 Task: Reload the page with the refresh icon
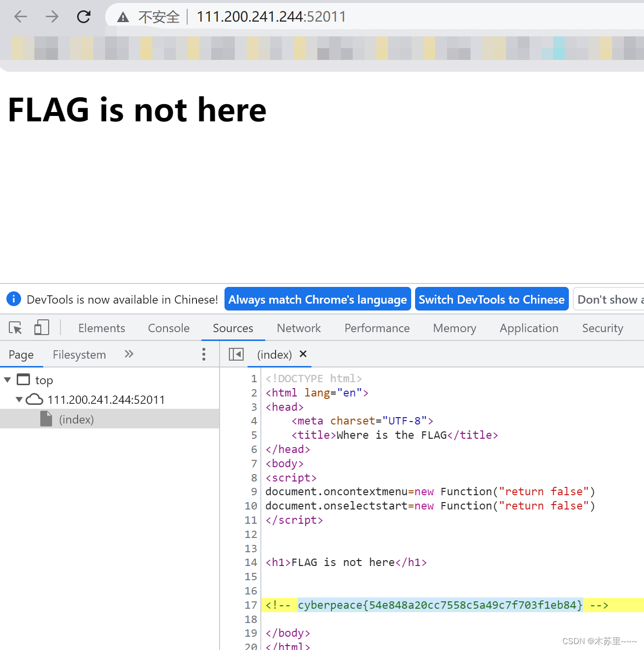[84, 17]
